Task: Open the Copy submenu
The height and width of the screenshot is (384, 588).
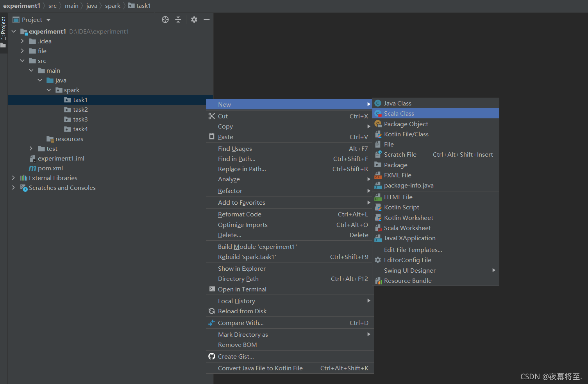Action: coord(290,126)
